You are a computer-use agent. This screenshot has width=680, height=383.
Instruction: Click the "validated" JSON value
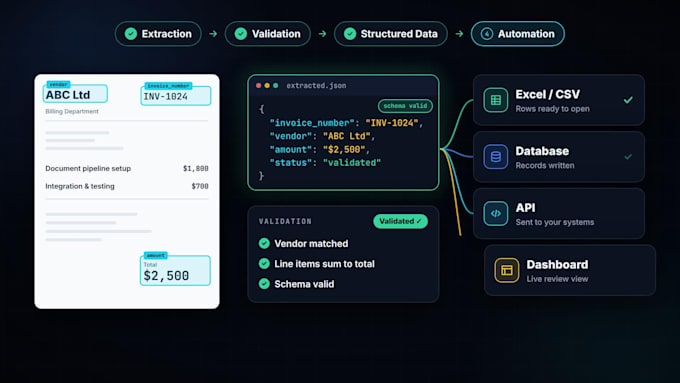pos(352,163)
